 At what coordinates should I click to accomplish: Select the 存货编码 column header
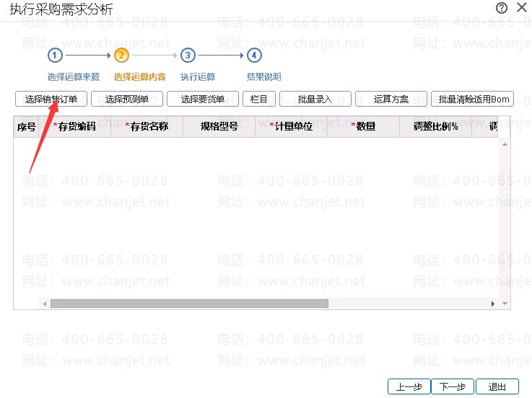tap(74, 127)
